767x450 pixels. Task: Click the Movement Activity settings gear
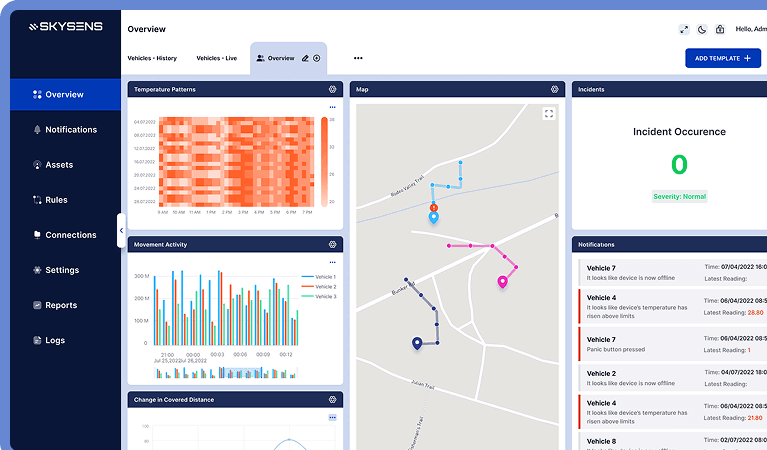[x=332, y=244]
